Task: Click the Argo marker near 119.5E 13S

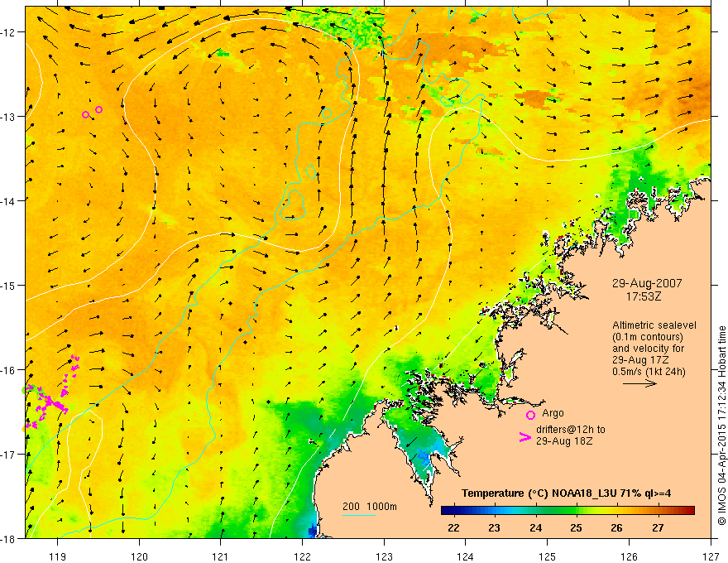Action: 99,109
